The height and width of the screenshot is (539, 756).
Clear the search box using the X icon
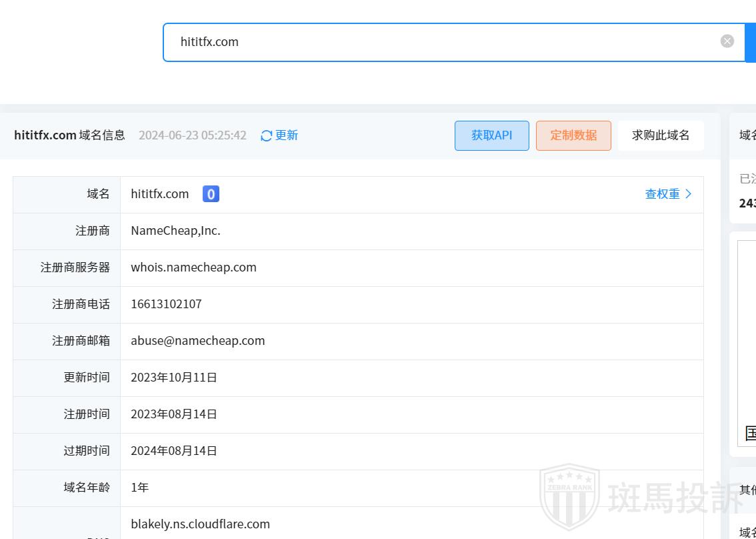point(727,41)
